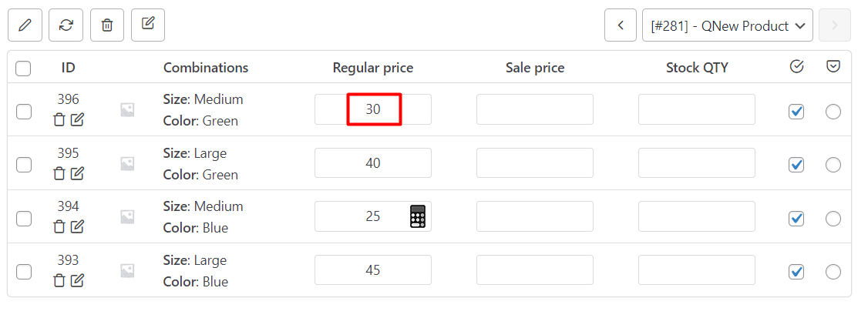Click the Sale price field for variation 396
The image size is (868, 318).
coord(535,109)
